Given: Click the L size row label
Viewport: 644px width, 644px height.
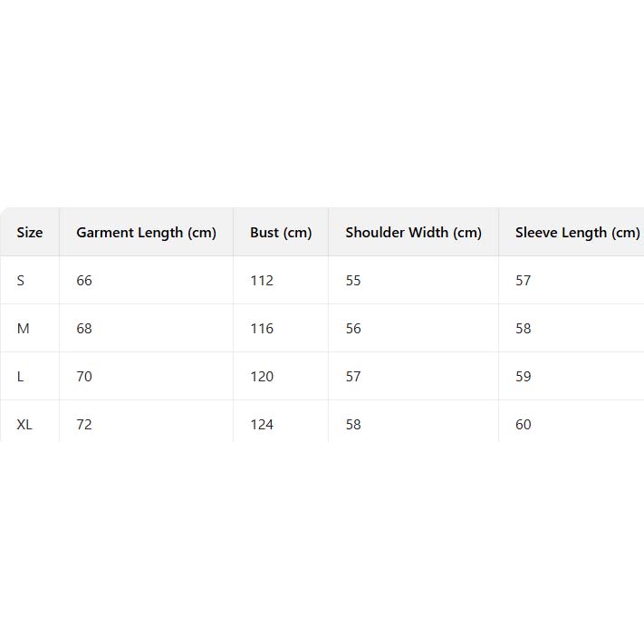Looking at the screenshot, I should point(21,377).
